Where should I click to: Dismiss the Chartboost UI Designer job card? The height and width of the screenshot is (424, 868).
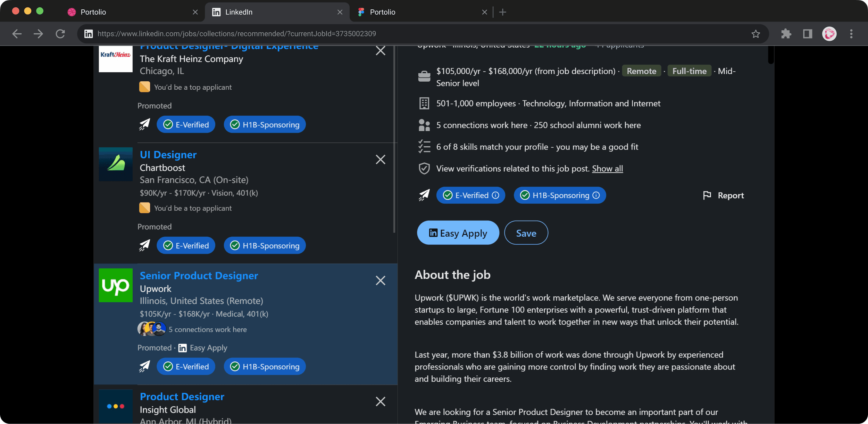point(380,160)
